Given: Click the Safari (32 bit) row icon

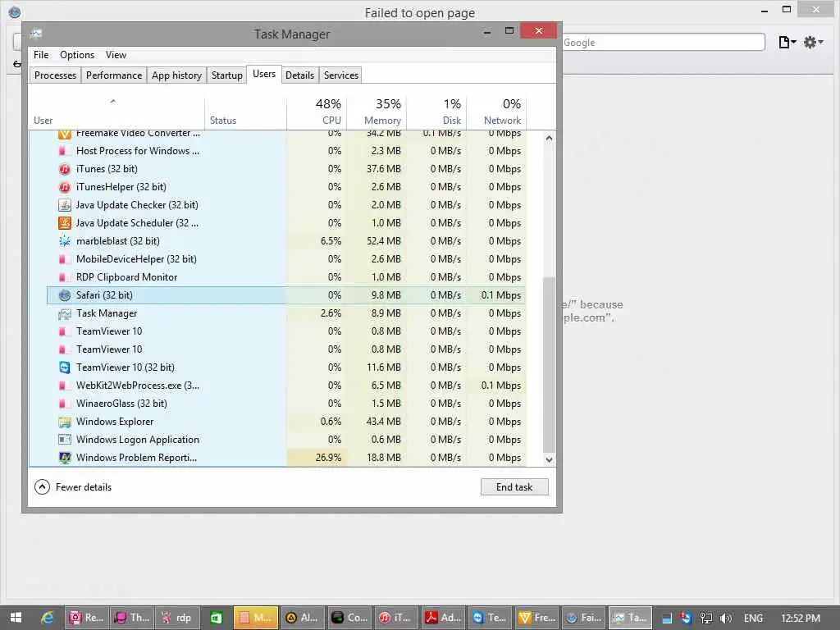Looking at the screenshot, I should [64, 295].
